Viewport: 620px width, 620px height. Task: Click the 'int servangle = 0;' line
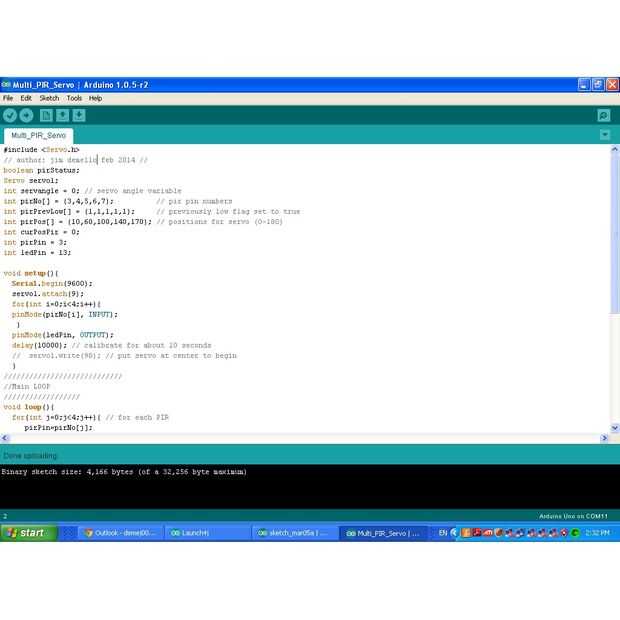[92, 191]
